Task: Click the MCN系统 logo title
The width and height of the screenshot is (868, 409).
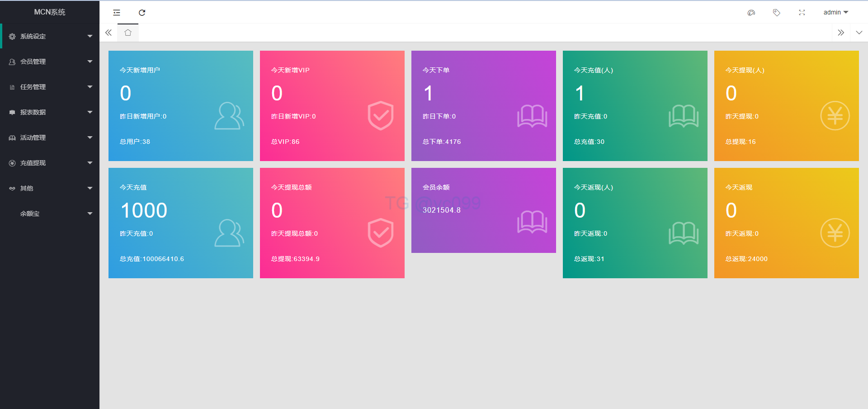Action: pos(50,12)
